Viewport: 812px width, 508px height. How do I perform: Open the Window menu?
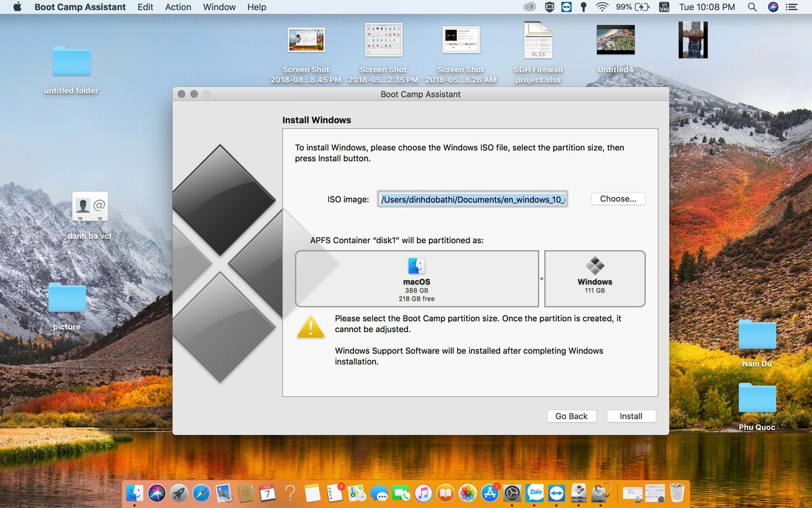[x=219, y=7]
